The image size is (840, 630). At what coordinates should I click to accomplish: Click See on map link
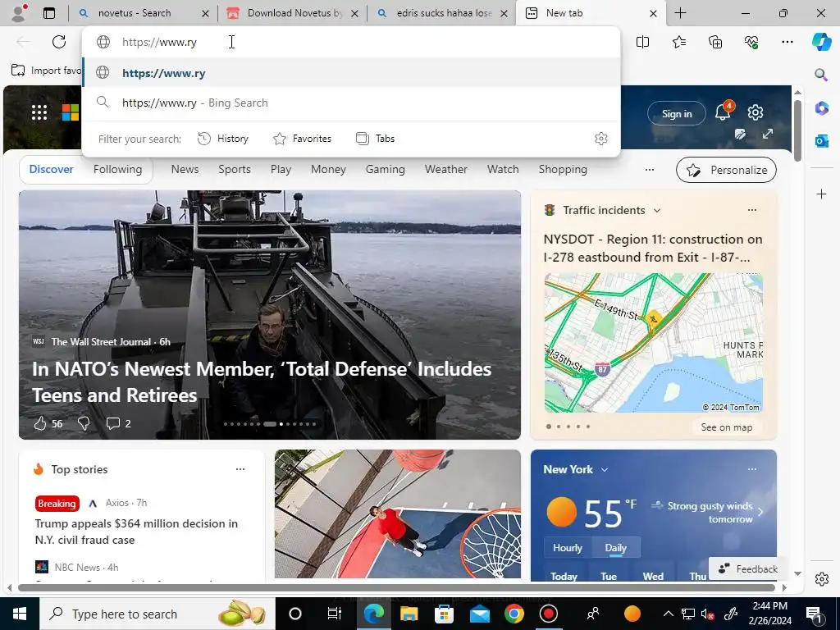click(727, 427)
